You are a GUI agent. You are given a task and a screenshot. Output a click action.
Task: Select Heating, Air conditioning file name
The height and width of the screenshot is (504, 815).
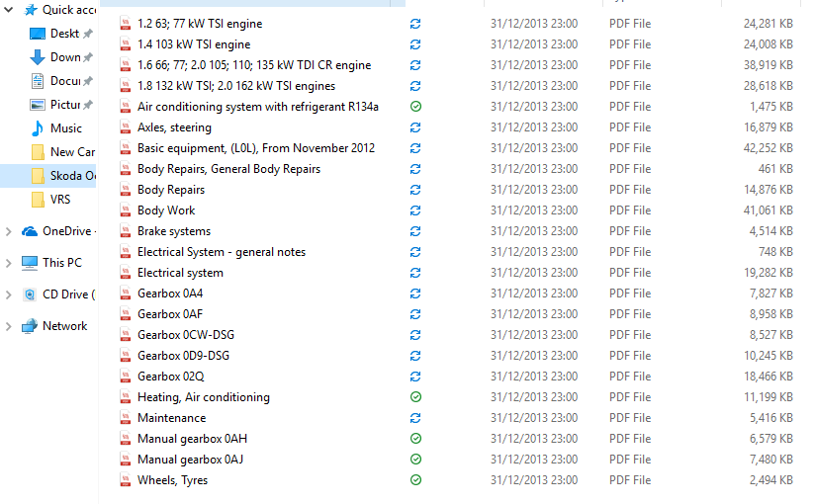click(203, 397)
